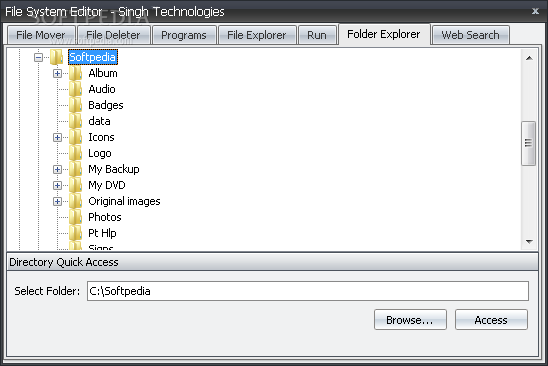Select the Folder Explorer tab
The image size is (548, 366).
(384, 34)
